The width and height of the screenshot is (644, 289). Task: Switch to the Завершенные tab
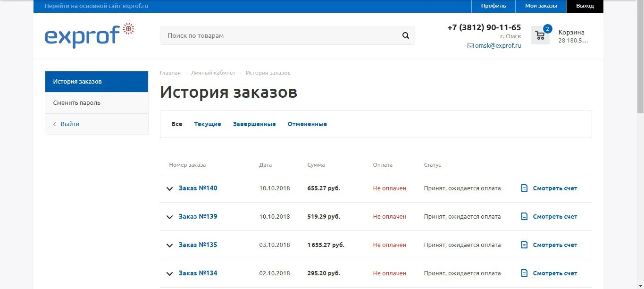tap(254, 124)
